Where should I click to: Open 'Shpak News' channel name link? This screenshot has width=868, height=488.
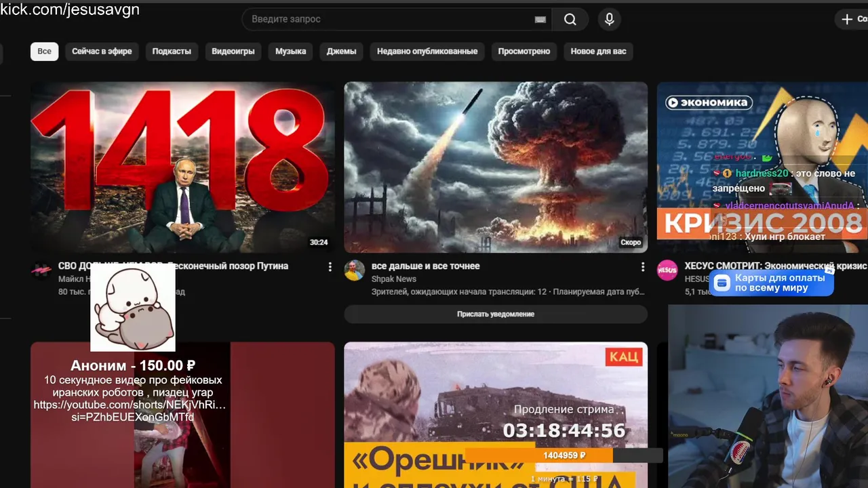[394, 279]
